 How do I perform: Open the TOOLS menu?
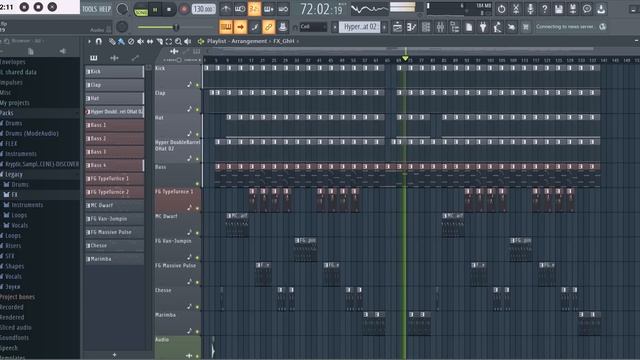click(89, 9)
